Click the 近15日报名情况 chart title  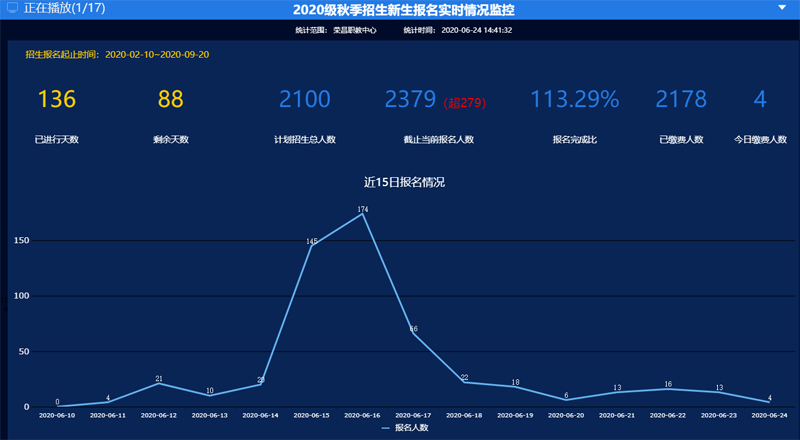404,182
